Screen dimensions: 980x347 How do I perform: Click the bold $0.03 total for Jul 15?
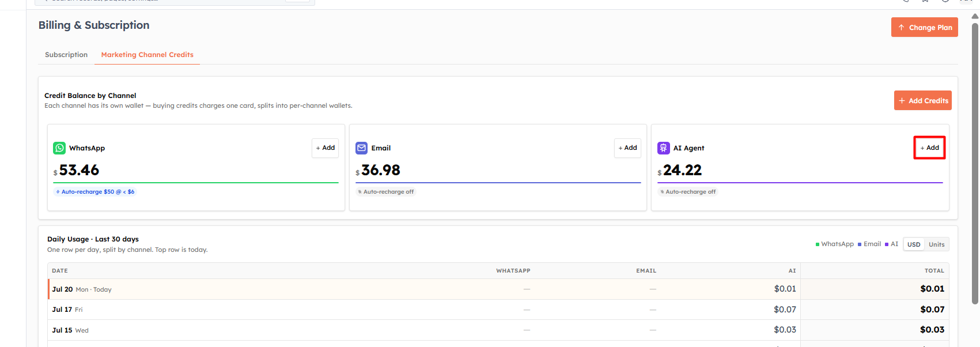point(932,330)
